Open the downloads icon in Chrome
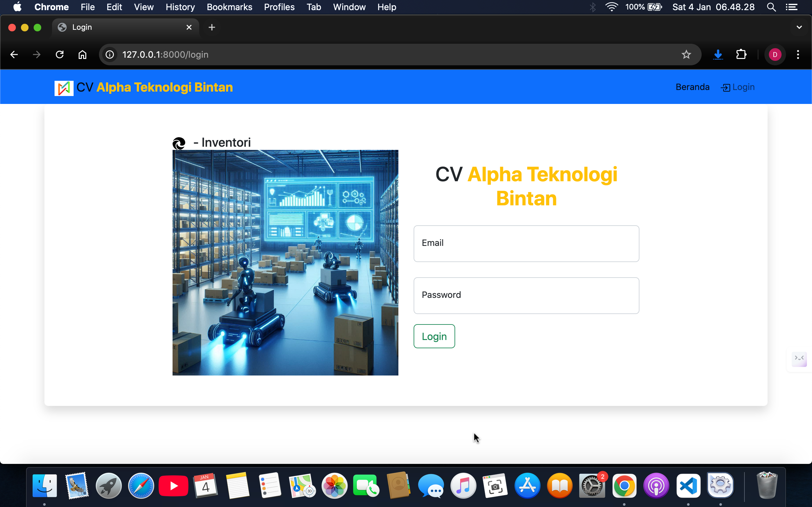The height and width of the screenshot is (507, 812). click(x=718, y=55)
